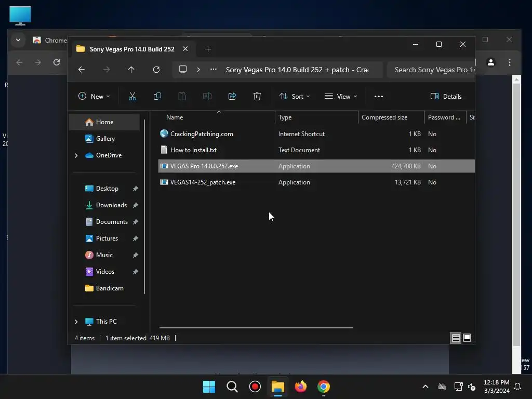This screenshot has width=532, height=399.
Task: Click the Copy icon in toolbar
Action: pyautogui.click(x=157, y=96)
